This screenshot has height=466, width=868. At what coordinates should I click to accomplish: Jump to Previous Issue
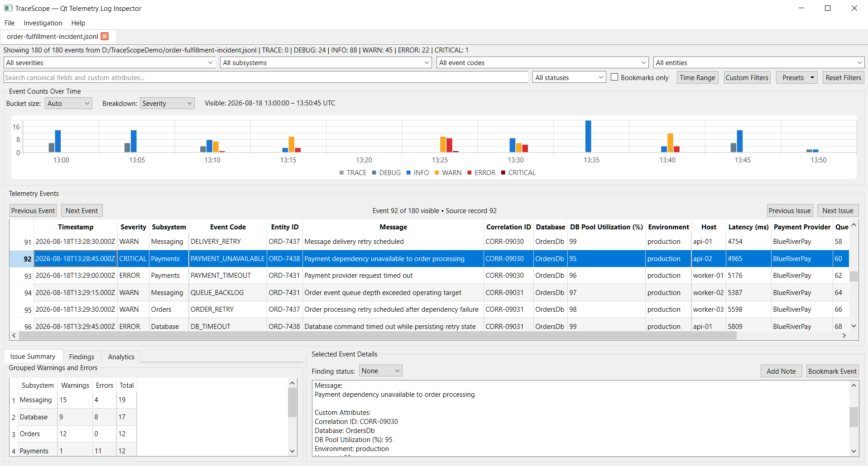click(x=790, y=210)
